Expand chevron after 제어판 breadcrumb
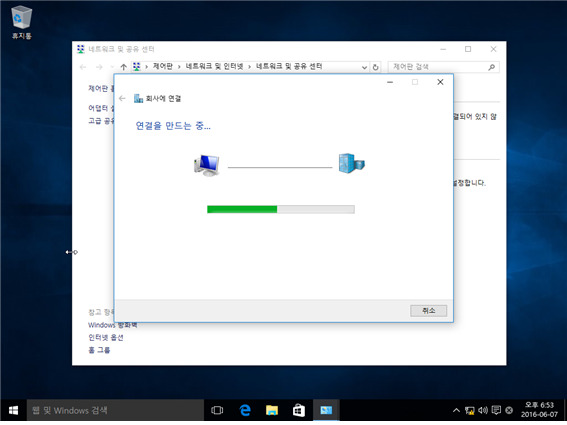Screen dimensions: 567x425 pos(179,67)
